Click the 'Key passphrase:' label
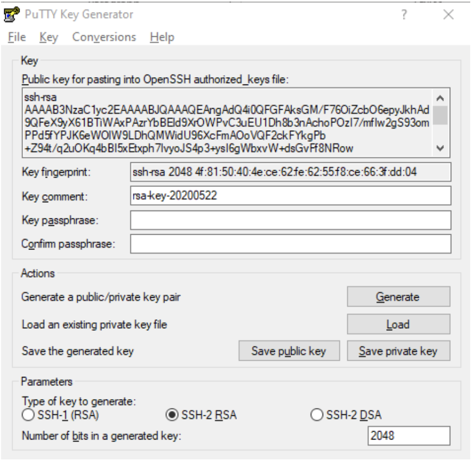The width and height of the screenshot is (476, 461). 60,220
